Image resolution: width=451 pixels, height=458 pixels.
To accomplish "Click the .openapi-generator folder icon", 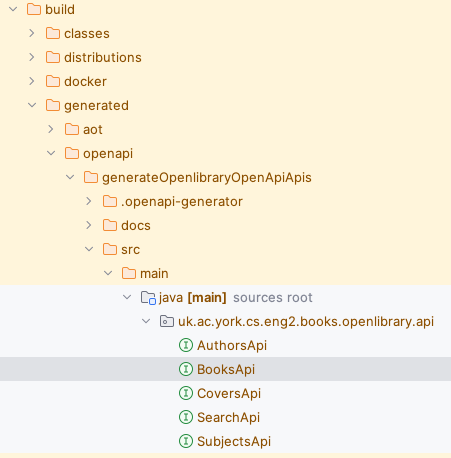I will [110, 201].
